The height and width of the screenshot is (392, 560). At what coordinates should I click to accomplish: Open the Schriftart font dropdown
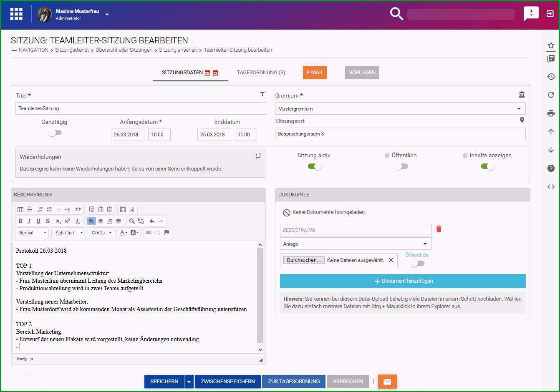69,233
